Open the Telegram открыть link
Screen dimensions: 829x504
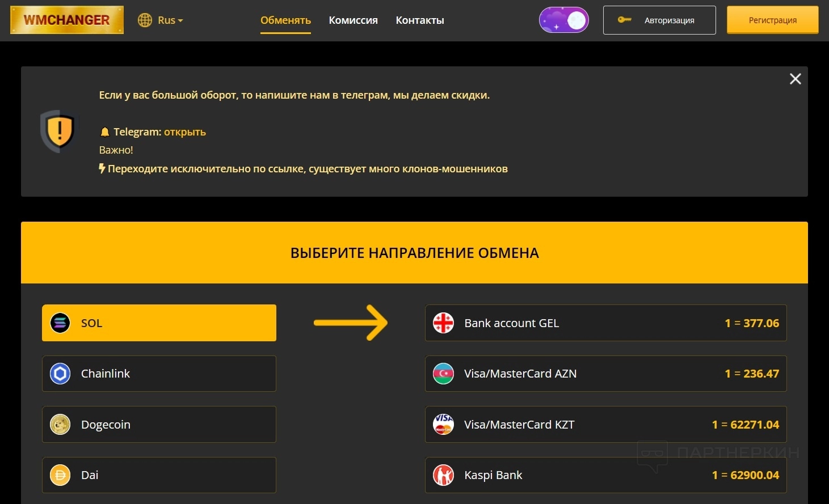tap(185, 132)
